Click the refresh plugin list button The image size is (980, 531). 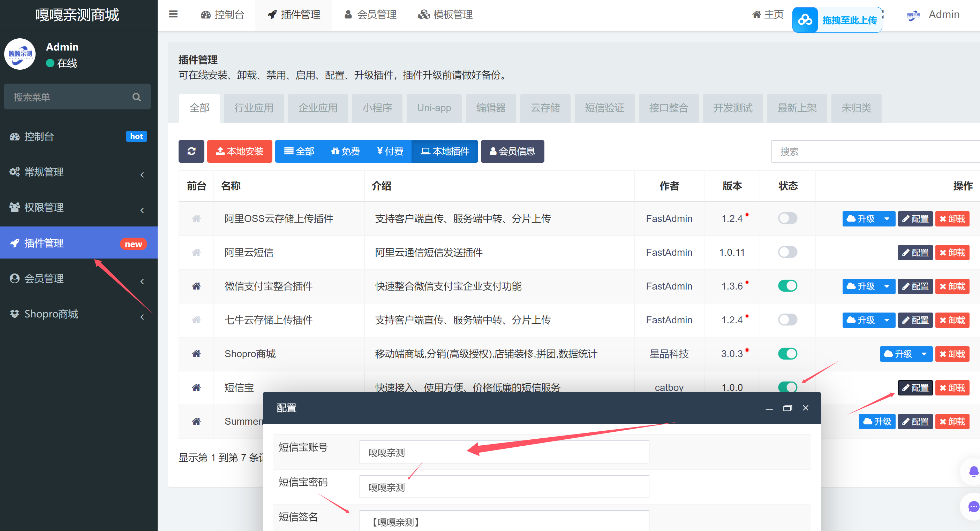pos(191,151)
